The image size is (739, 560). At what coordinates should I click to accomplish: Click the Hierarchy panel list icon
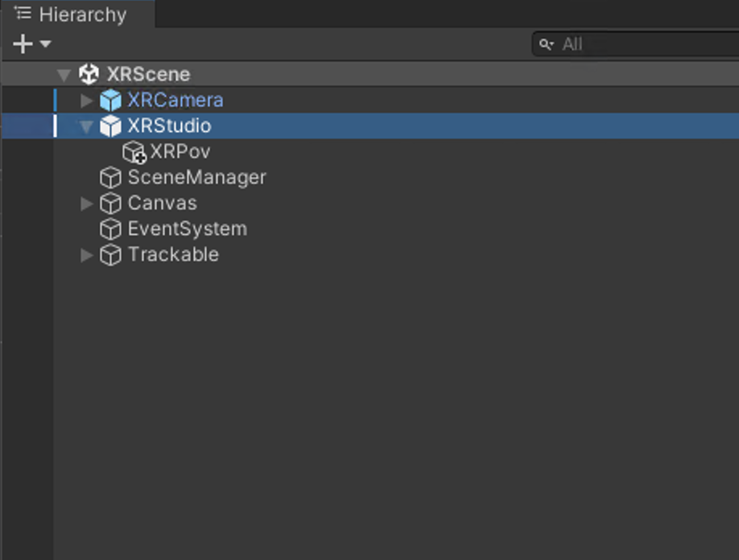[23, 13]
